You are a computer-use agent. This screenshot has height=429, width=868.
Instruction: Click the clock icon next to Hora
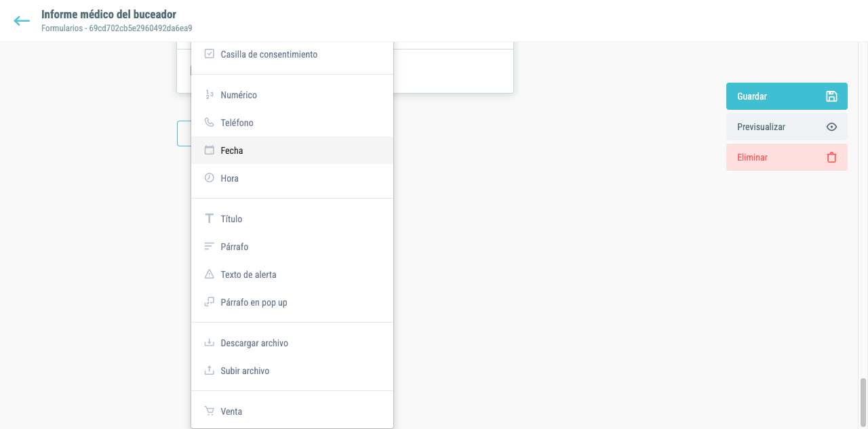(210, 178)
